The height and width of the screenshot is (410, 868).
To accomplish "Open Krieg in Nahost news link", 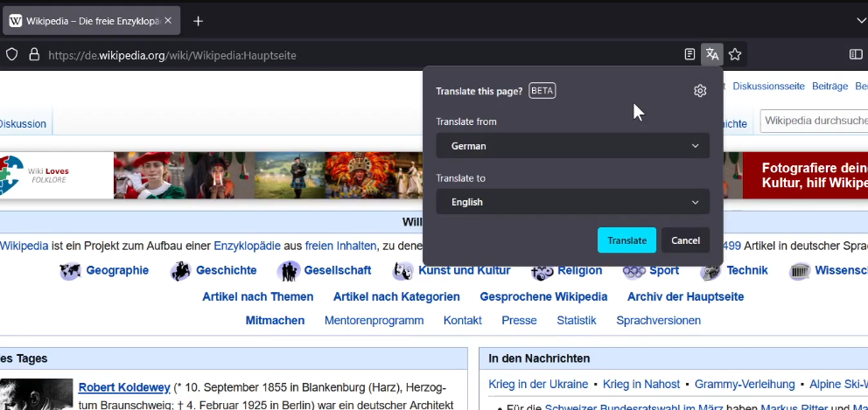I will click(x=641, y=384).
